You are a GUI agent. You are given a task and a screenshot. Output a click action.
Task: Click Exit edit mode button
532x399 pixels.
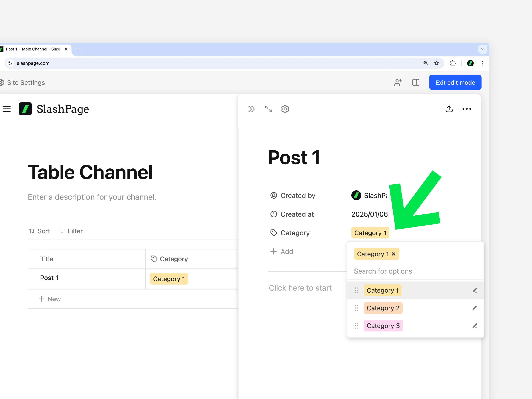click(455, 82)
